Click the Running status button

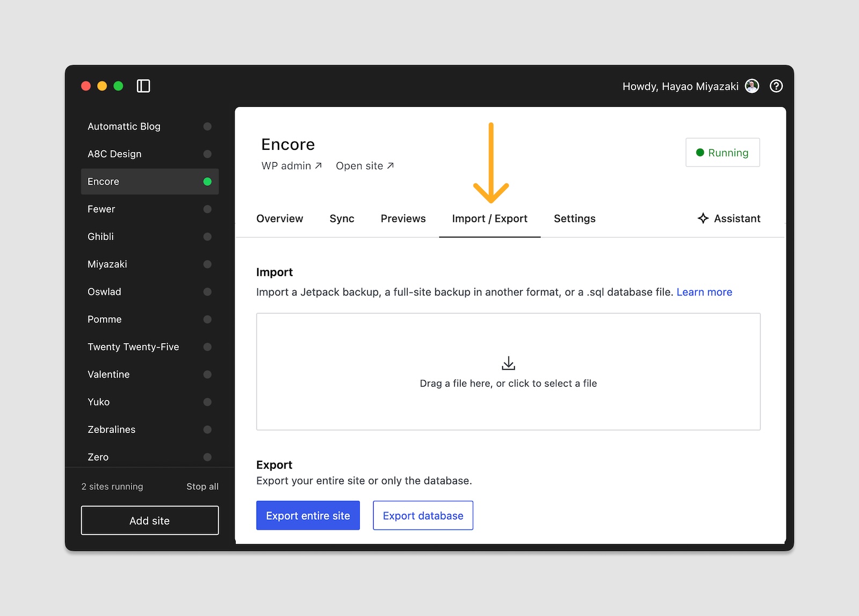(x=723, y=153)
